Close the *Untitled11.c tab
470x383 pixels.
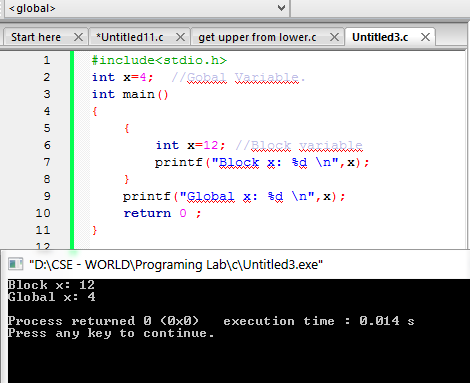click(180, 37)
